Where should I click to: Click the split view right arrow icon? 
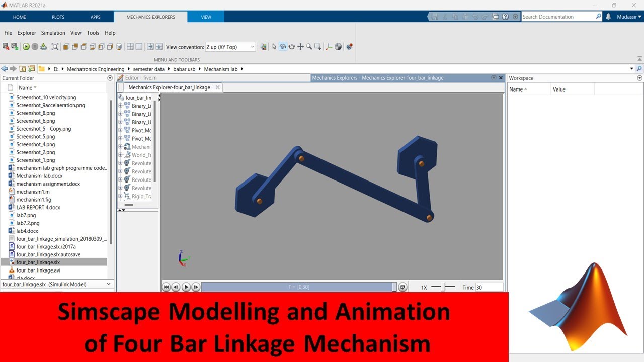(x=150, y=47)
